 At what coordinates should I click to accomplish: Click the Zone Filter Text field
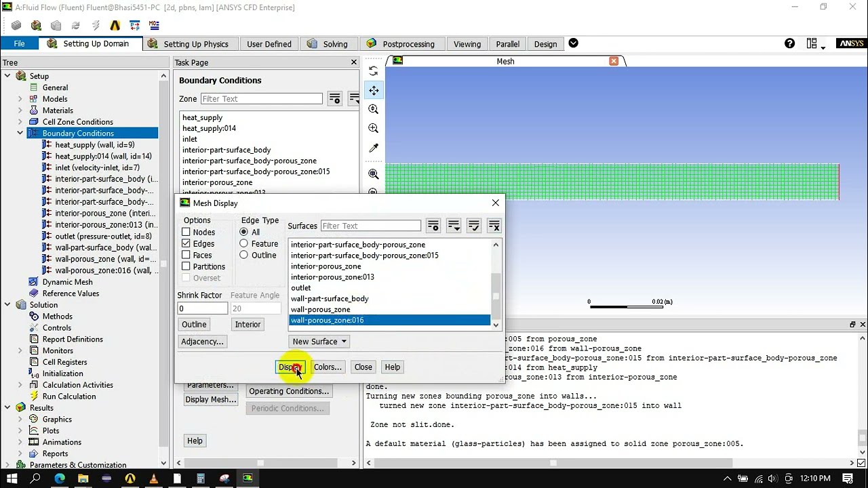(x=262, y=99)
